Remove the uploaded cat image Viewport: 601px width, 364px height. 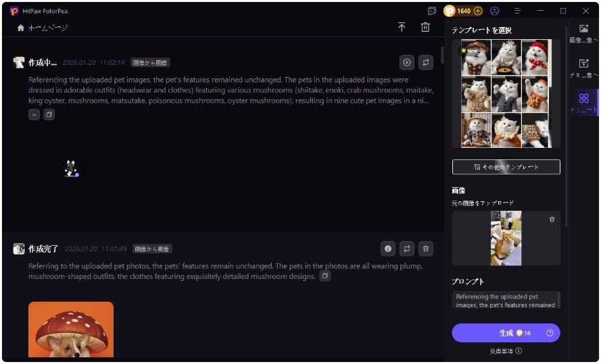552,219
